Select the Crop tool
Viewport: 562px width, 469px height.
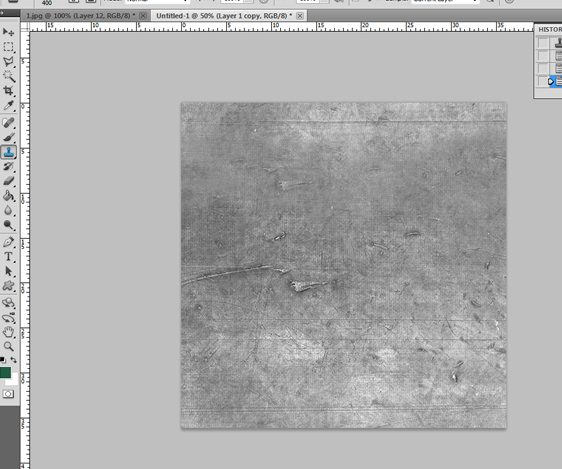(x=8, y=91)
